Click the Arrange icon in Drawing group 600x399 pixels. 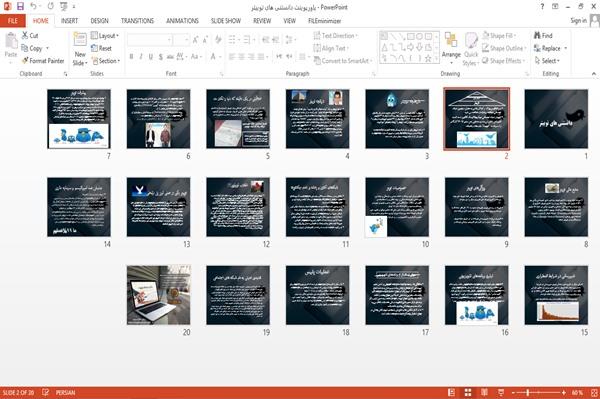pyautogui.click(x=451, y=40)
